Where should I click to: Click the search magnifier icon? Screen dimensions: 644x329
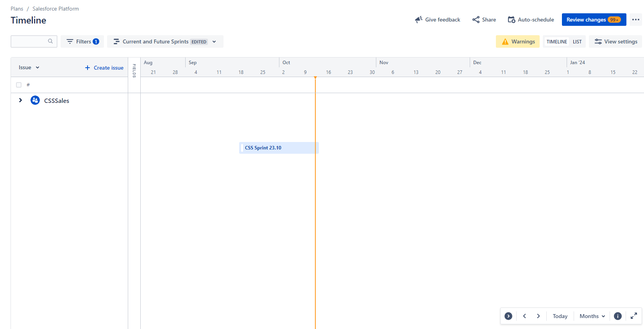(x=50, y=41)
